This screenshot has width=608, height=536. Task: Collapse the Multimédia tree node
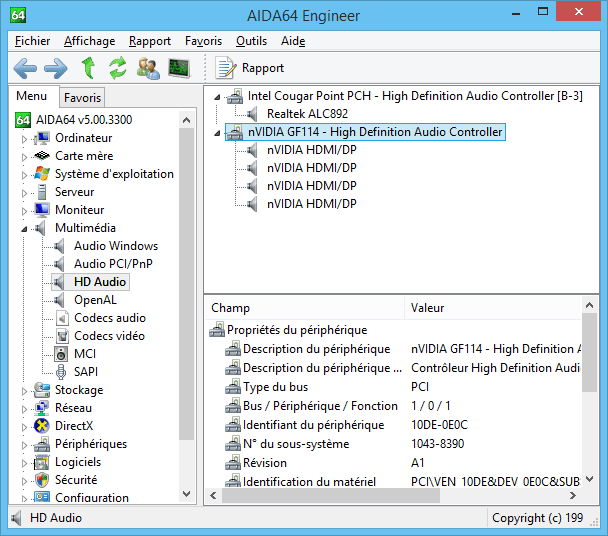24,228
